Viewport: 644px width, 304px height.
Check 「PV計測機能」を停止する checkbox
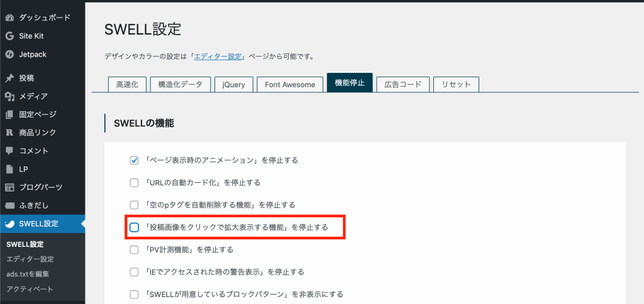point(134,249)
